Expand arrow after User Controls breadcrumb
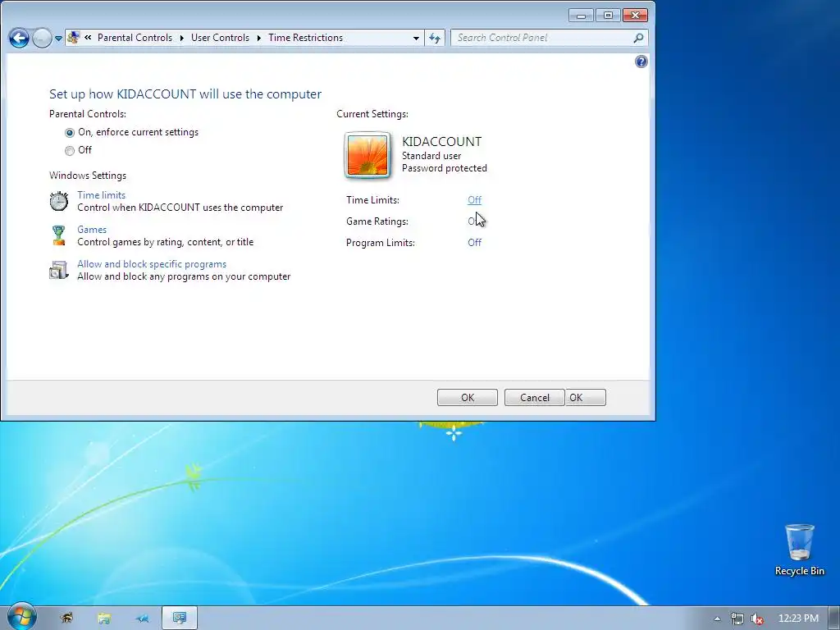Screen dimensions: 840x630 tap(258, 38)
